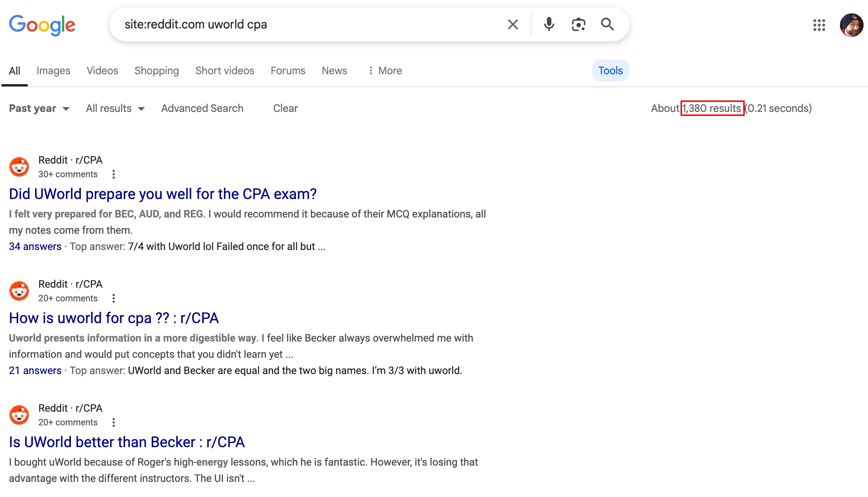
Task: Open Google account profile picture
Action: 851,25
